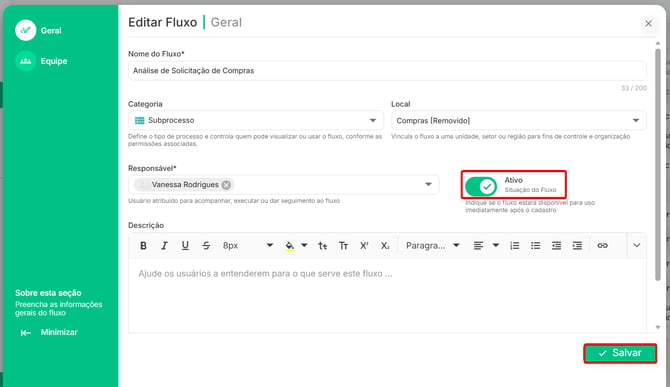This screenshot has height=387, width=670.
Task: Click the Vanessa Rodrigues chip
Action: tap(184, 185)
